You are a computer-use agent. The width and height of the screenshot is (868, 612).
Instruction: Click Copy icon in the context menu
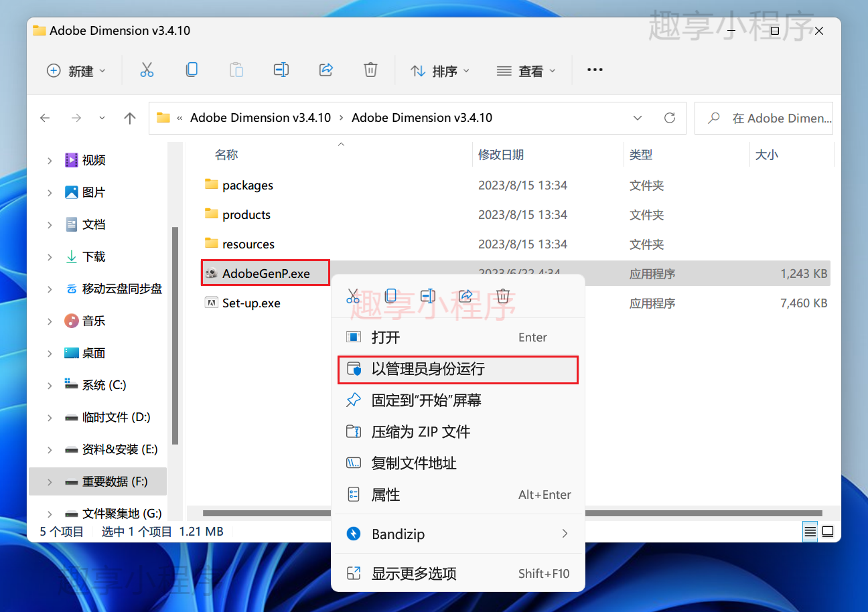coord(391,296)
